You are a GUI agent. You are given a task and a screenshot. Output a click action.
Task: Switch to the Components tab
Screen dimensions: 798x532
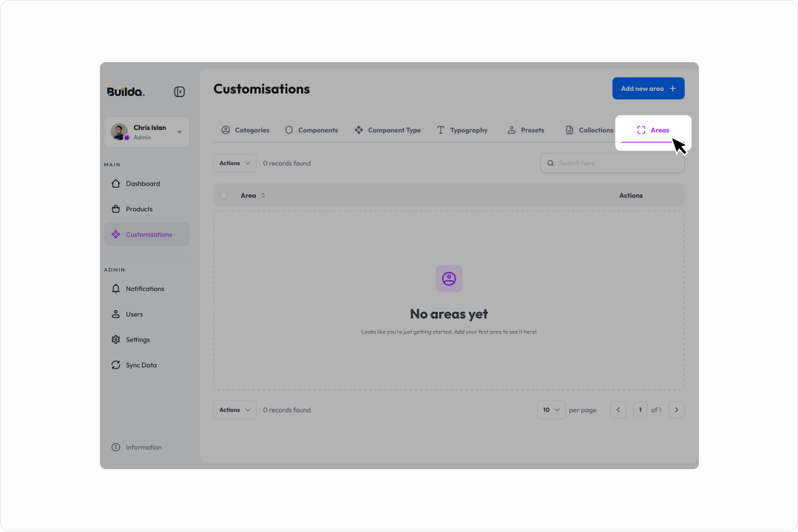point(311,130)
